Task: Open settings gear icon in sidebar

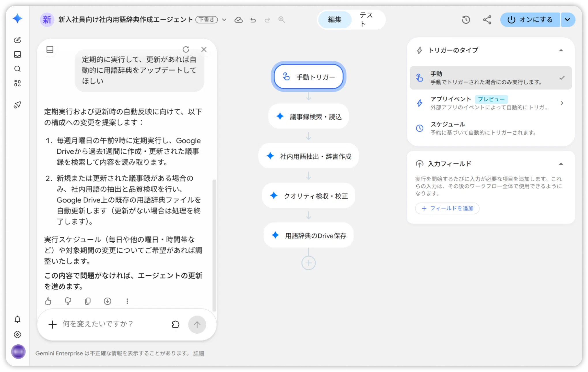Action: [17, 335]
